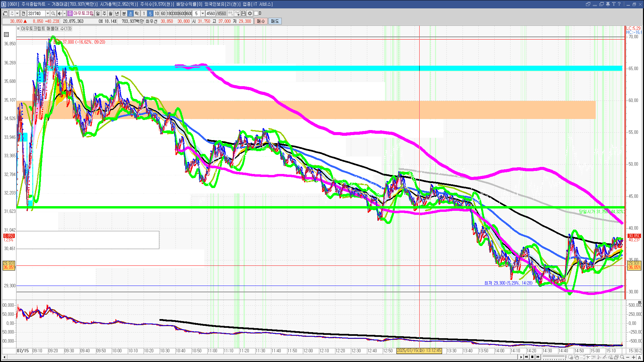Click the playback speed slider at bottom
This screenshot has height=362, width=644.
coord(554,357)
